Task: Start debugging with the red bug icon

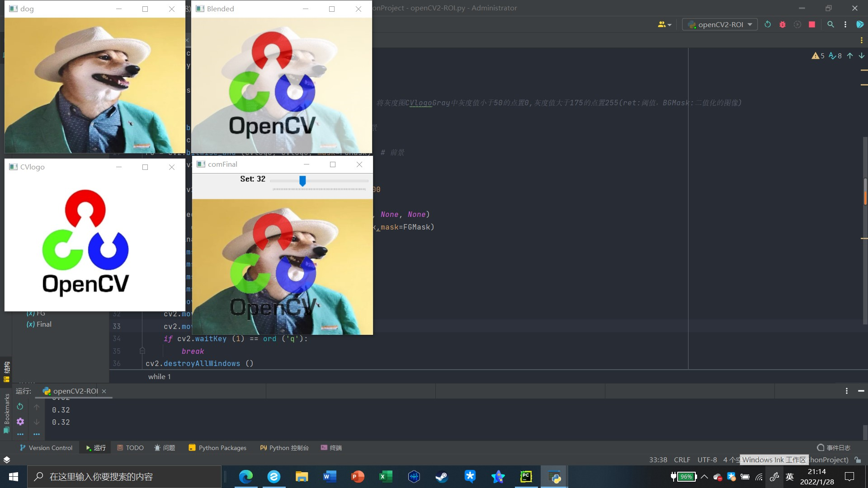Action: click(x=783, y=24)
